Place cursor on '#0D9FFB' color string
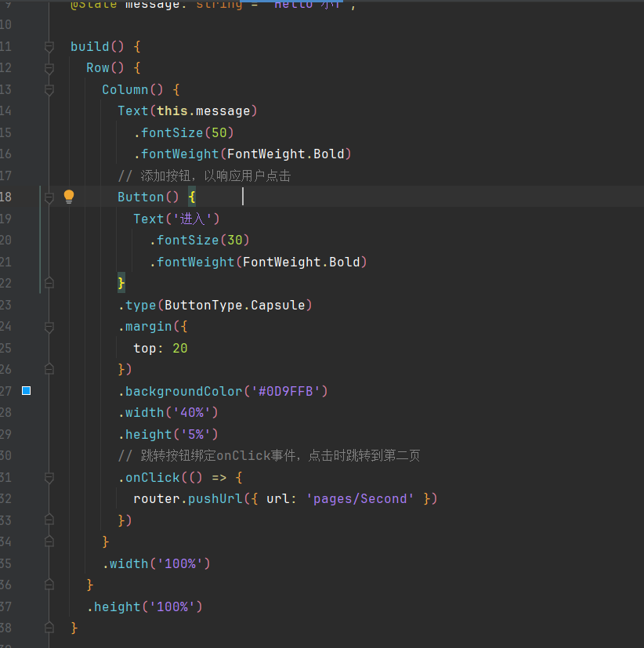The width and height of the screenshot is (644, 648). [285, 391]
